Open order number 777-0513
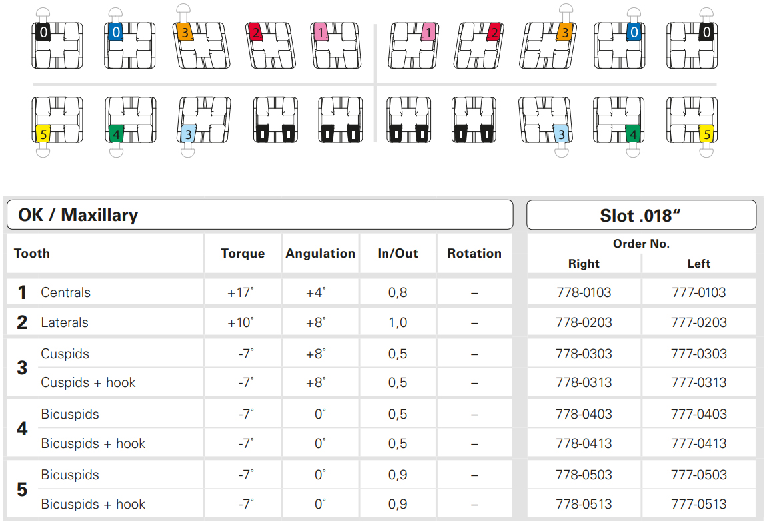This screenshot has height=532, width=771. [x=698, y=504]
